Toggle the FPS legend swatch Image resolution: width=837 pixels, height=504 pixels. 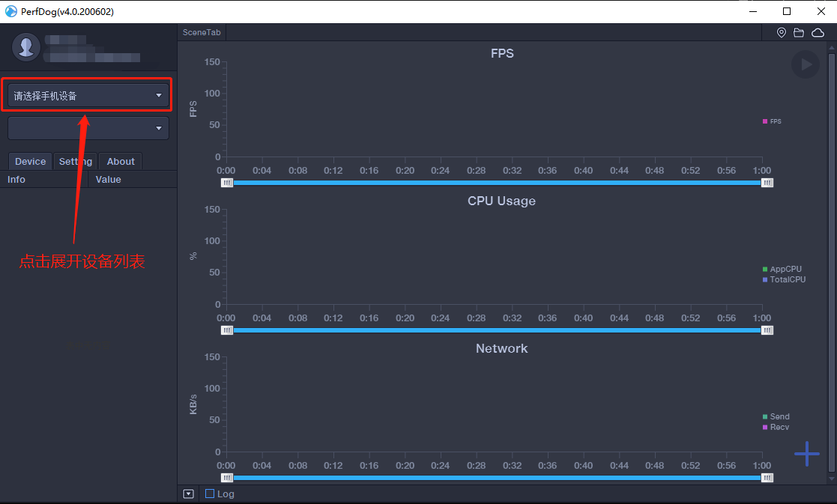(x=765, y=121)
